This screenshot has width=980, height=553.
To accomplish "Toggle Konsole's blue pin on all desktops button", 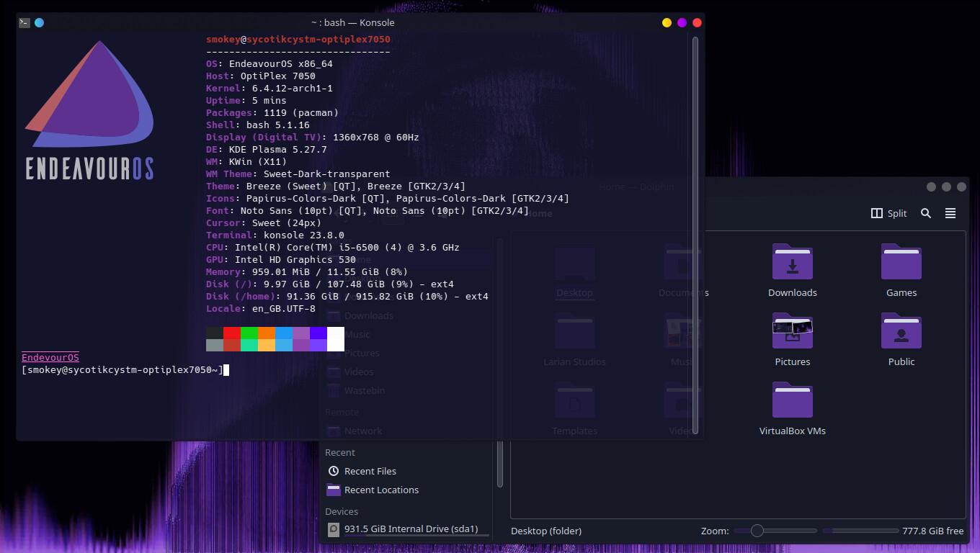I will (x=39, y=22).
